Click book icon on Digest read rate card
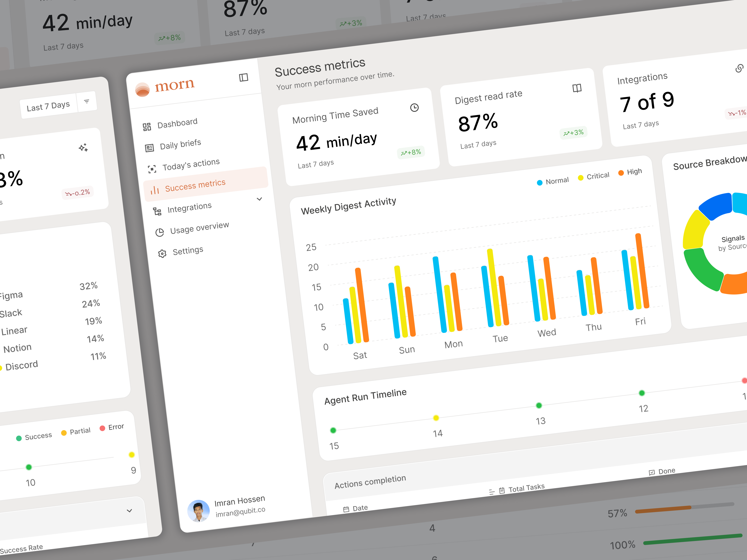 tap(577, 88)
